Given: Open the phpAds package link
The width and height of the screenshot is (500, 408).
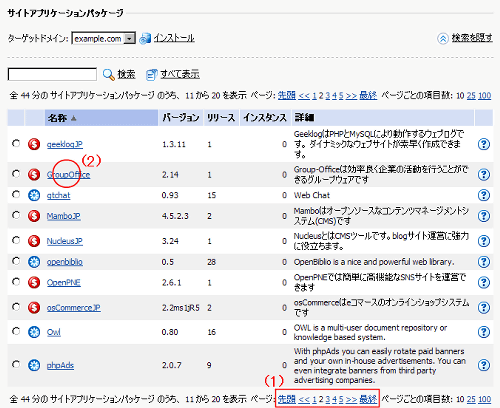Looking at the screenshot, I should pyautogui.click(x=60, y=366).
